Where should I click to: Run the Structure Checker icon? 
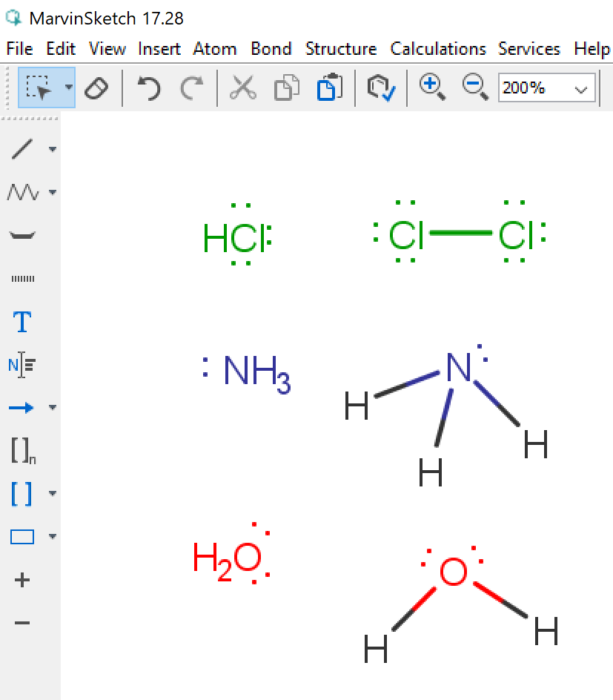(381, 88)
